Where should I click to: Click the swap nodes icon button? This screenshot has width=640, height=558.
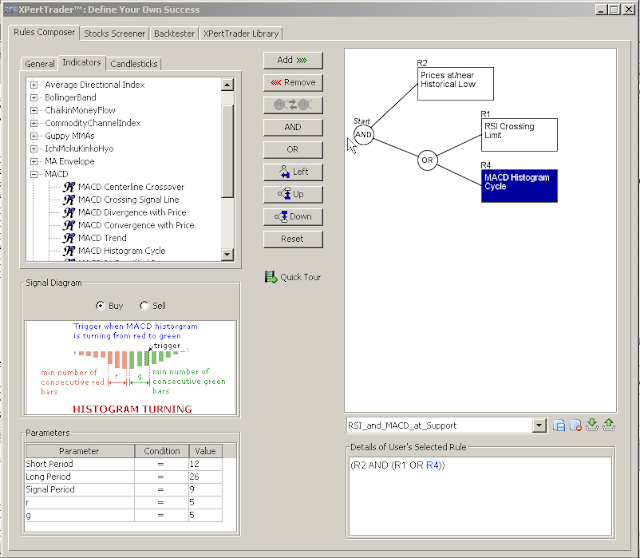pos(293,105)
